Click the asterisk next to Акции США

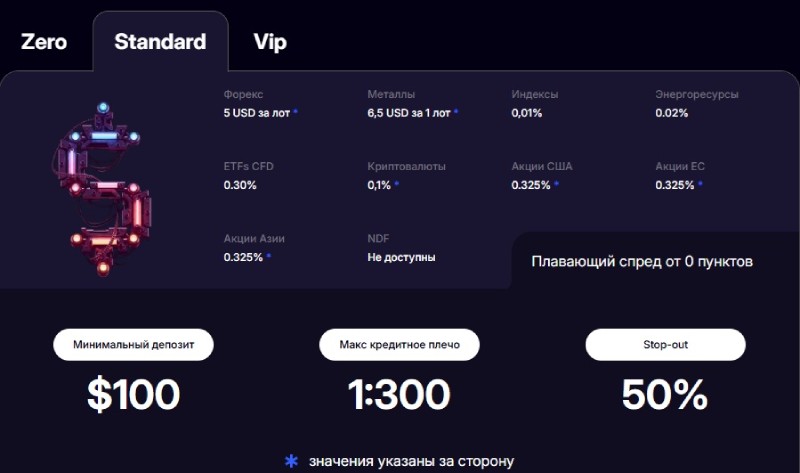[x=556, y=185]
